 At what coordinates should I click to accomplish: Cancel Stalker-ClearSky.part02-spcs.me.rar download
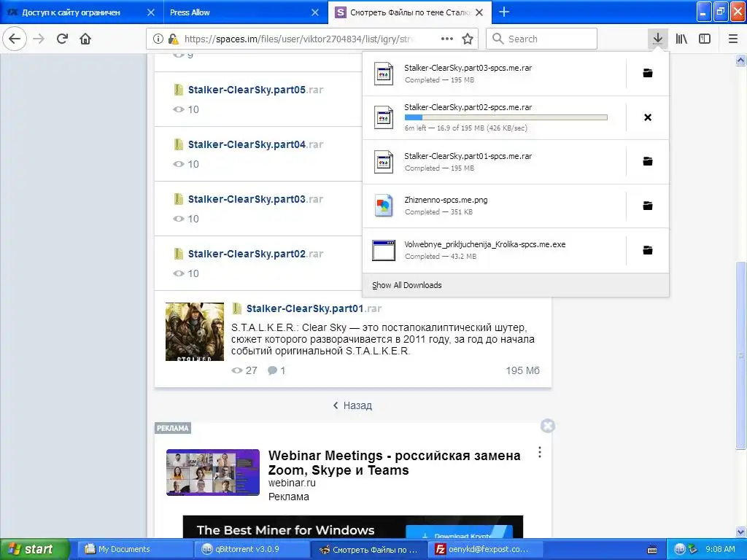tap(648, 117)
